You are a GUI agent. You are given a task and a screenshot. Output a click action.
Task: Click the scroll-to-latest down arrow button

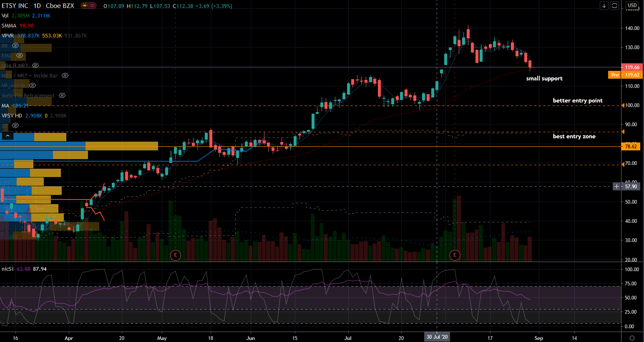604,6
